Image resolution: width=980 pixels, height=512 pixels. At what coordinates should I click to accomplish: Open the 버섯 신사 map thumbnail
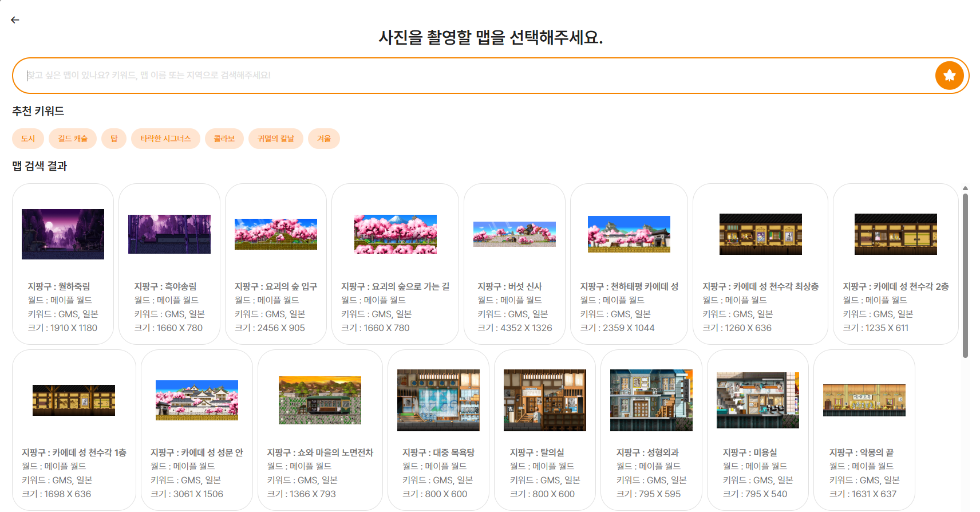[515, 234]
